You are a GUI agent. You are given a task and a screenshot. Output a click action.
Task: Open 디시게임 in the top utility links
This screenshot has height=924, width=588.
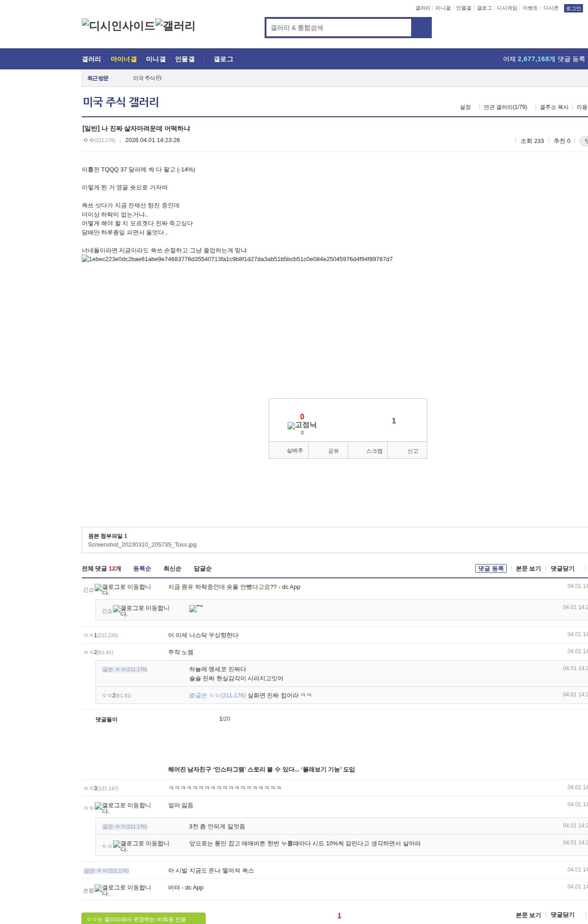pyautogui.click(x=507, y=8)
